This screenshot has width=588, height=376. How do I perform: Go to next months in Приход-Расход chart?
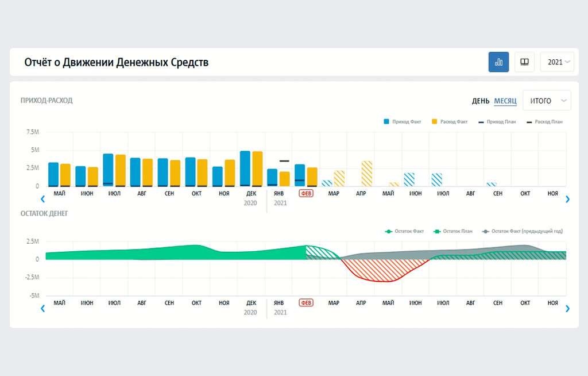567,199
